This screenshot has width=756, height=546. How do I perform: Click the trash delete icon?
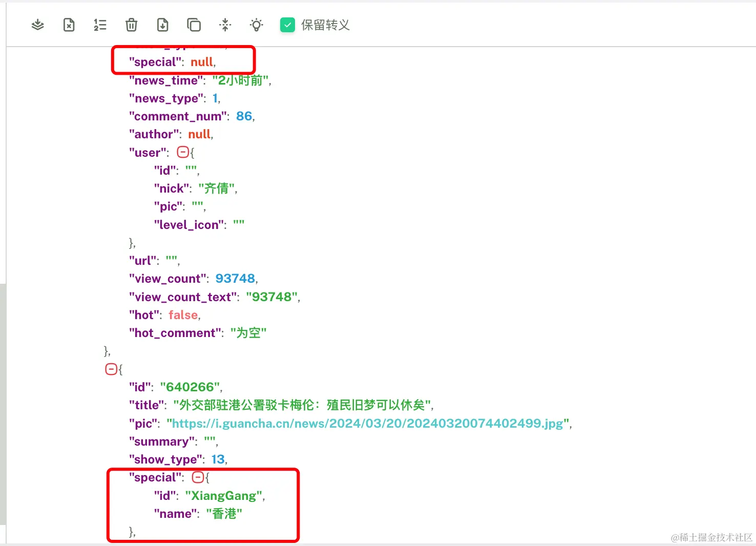click(132, 25)
